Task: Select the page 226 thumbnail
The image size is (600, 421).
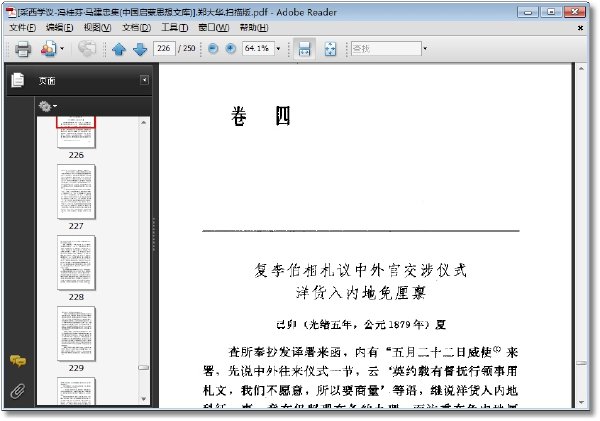Action: pyautogui.click(x=76, y=132)
